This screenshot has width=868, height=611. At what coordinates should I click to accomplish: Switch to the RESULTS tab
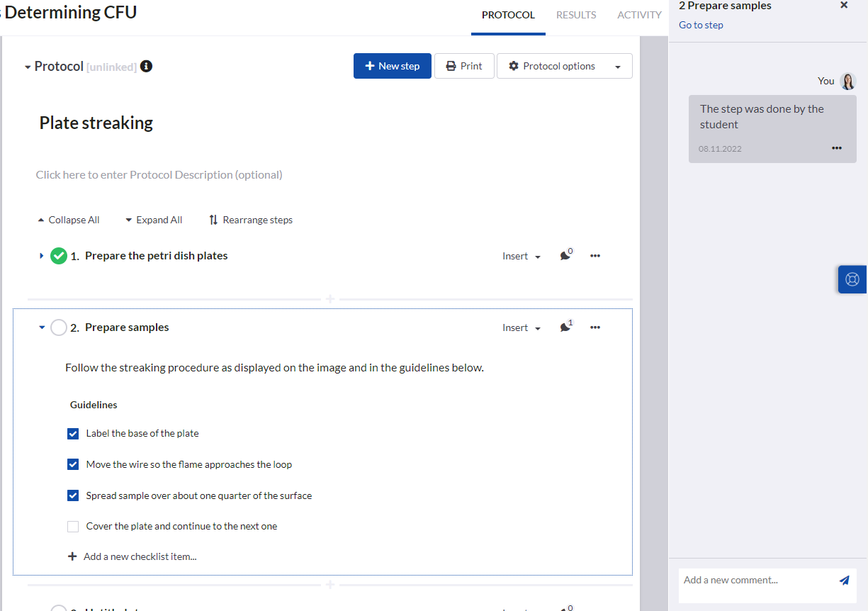click(x=576, y=15)
